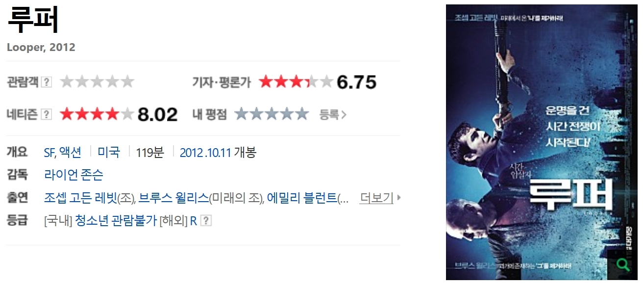This screenshot has height=287, width=644.
Task: Click the empty 관람객 rating stars
Action: (x=97, y=81)
